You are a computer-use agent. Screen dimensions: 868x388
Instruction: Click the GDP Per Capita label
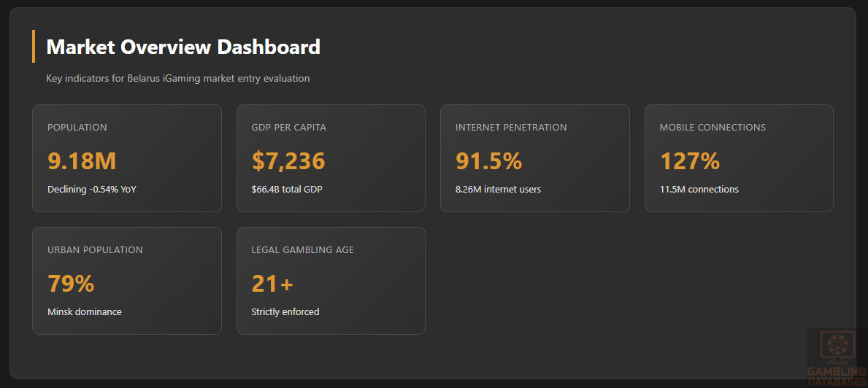(288, 128)
